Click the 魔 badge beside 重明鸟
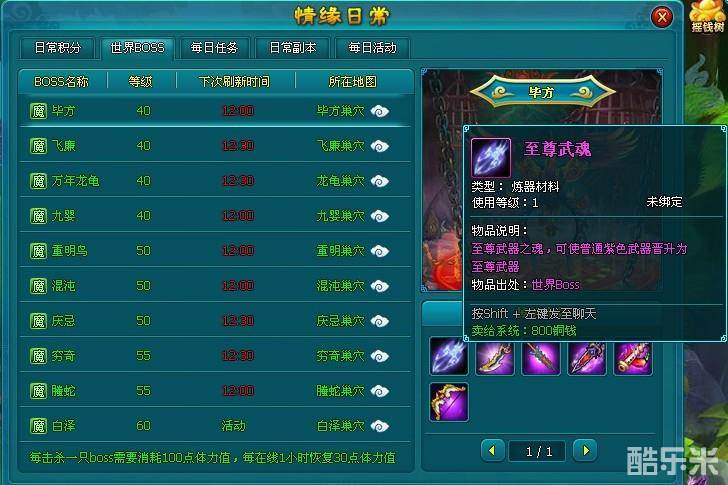The width and height of the screenshot is (728, 485). coord(39,251)
